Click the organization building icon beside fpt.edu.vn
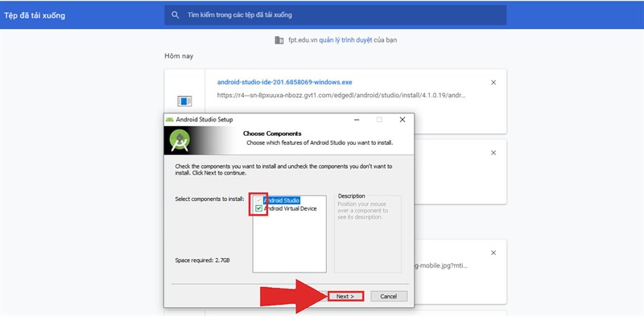The height and width of the screenshot is (316, 644). 279,40
